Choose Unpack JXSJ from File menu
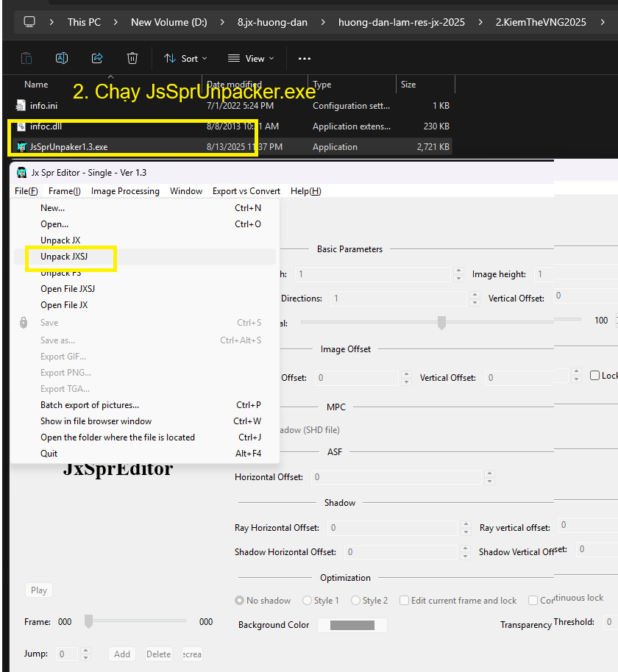The height and width of the screenshot is (672, 618). coord(64,257)
